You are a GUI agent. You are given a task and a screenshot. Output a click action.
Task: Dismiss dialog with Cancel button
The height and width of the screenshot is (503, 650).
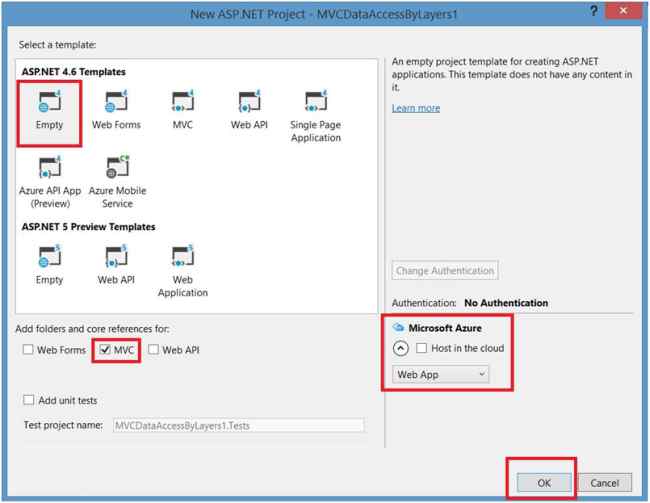(x=605, y=483)
